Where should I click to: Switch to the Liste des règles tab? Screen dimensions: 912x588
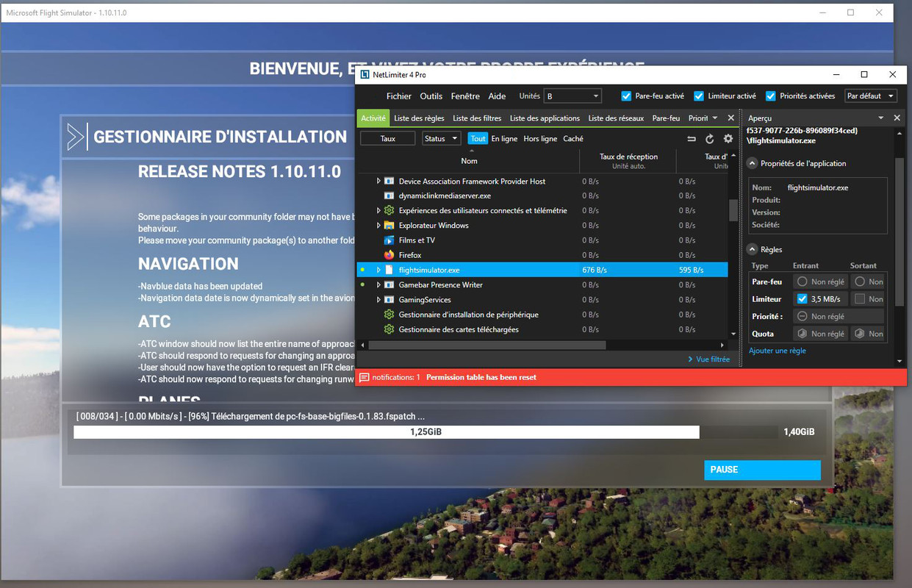[x=419, y=118]
